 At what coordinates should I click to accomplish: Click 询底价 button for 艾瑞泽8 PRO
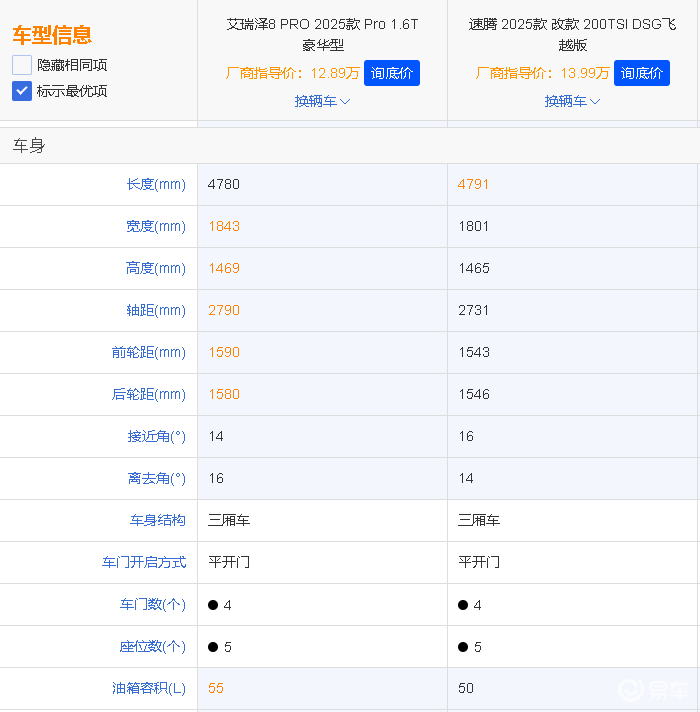392,73
